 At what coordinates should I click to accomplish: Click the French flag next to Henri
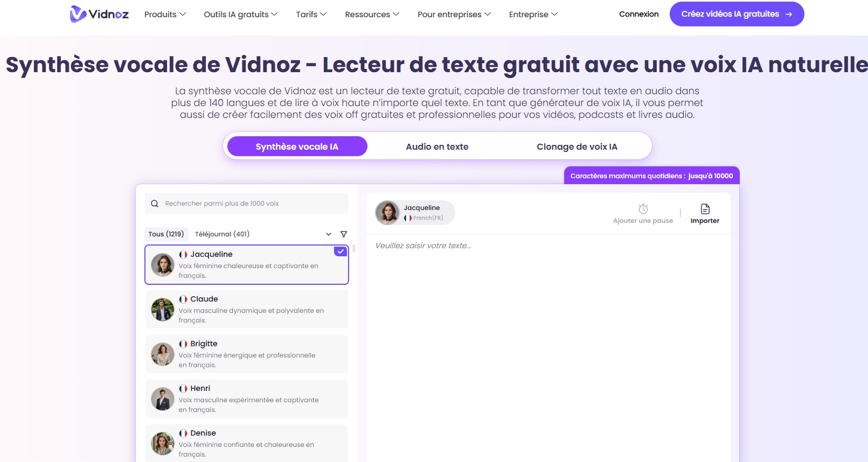coord(183,389)
